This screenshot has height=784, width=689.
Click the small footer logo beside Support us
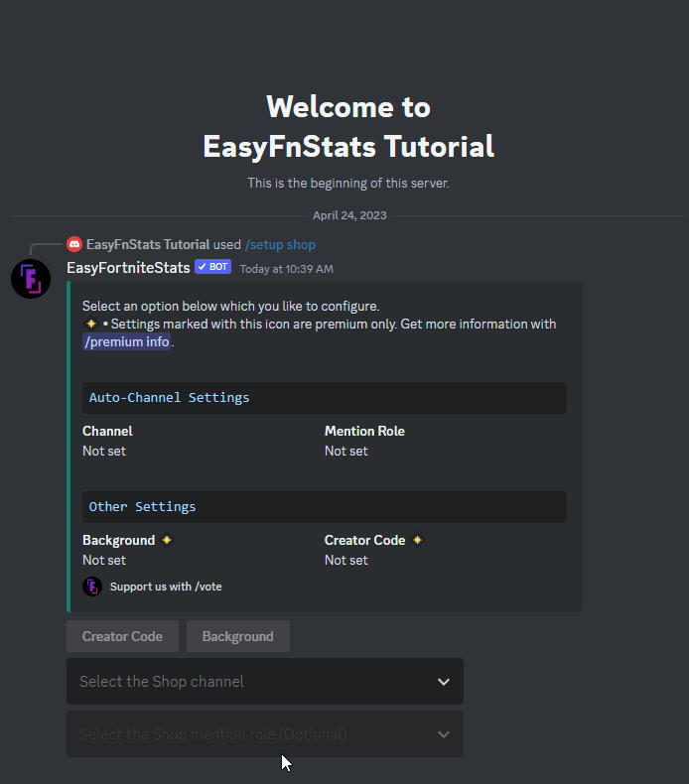(x=92, y=587)
